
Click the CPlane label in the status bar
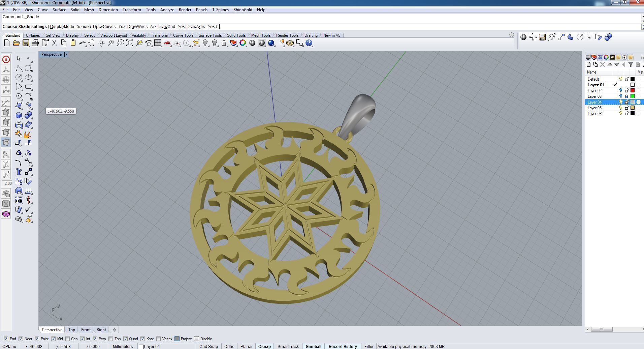pos(9,346)
